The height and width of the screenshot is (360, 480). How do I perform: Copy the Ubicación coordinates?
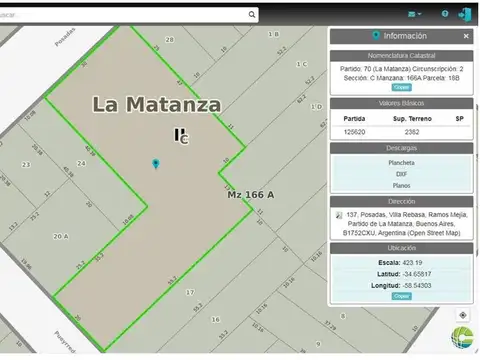click(401, 296)
